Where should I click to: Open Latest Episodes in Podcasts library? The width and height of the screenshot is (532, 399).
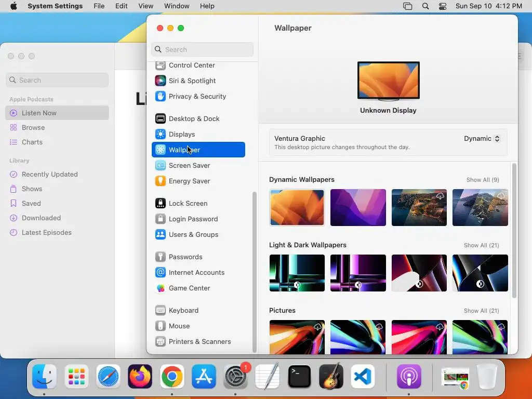click(57, 233)
